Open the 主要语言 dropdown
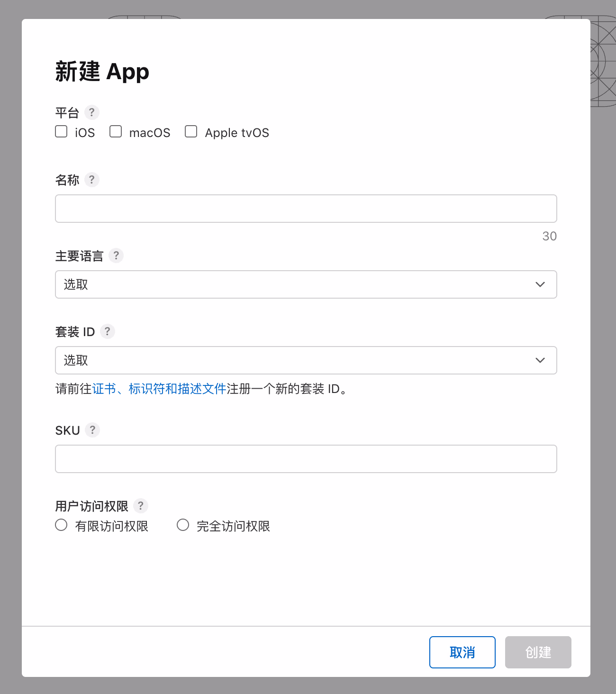This screenshot has height=694, width=616. pos(306,284)
